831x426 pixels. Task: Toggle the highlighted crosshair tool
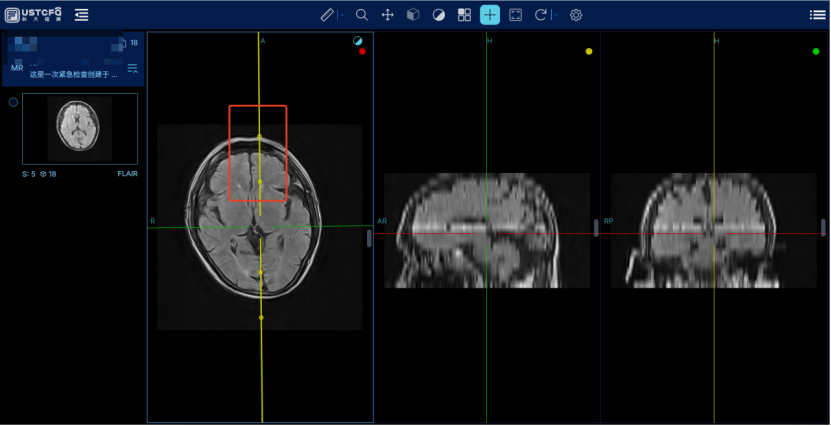tap(490, 15)
